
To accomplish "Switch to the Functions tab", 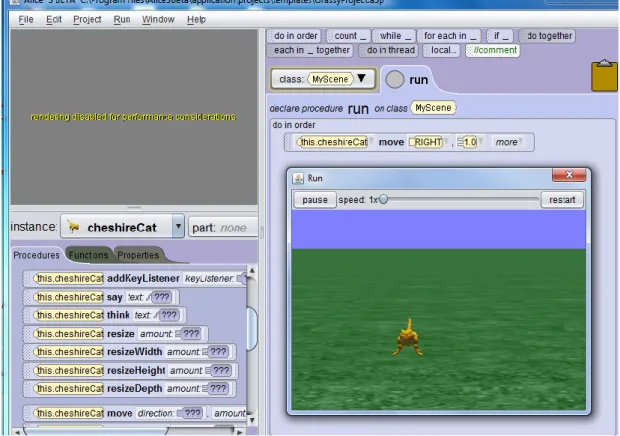I will (88, 255).
